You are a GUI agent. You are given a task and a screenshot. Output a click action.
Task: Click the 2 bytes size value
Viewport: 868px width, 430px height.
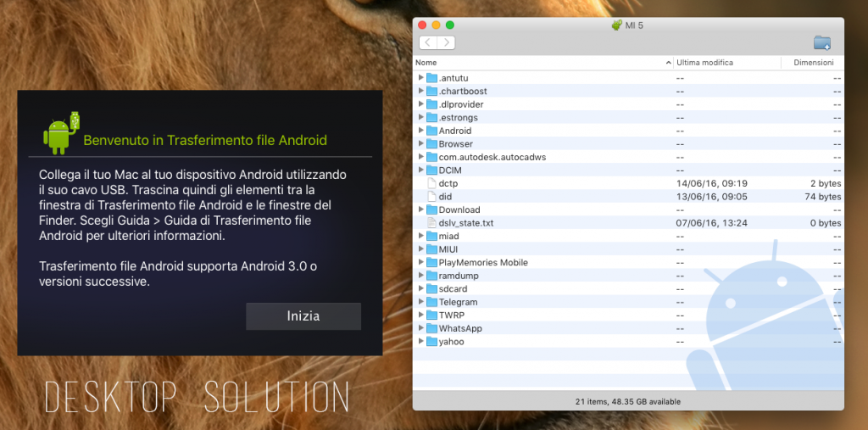pos(826,183)
